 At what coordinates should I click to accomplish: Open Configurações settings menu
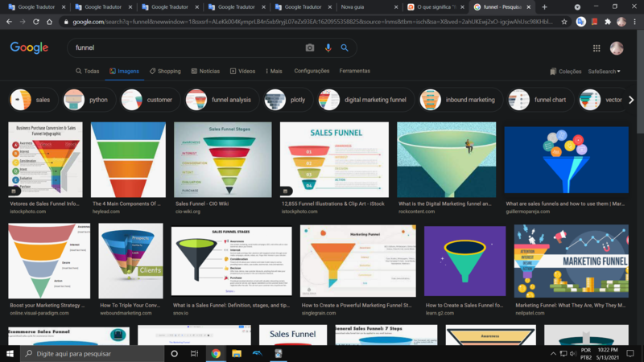(x=312, y=71)
